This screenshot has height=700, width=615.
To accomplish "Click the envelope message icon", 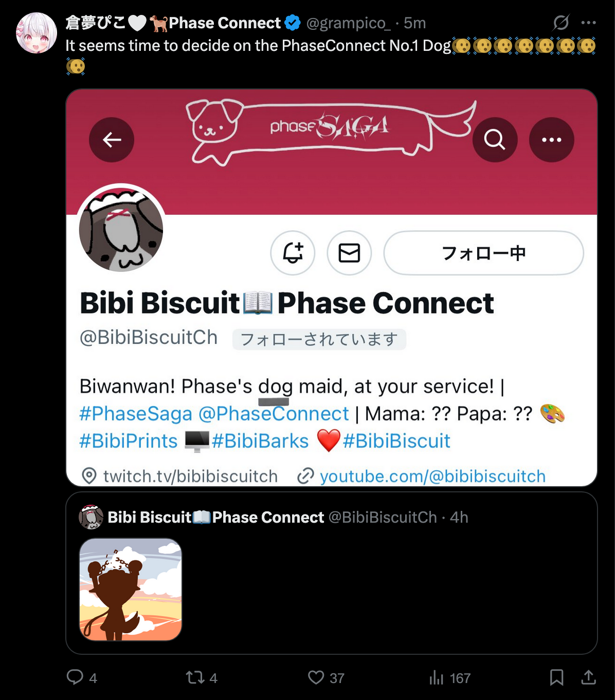I will pyautogui.click(x=349, y=253).
